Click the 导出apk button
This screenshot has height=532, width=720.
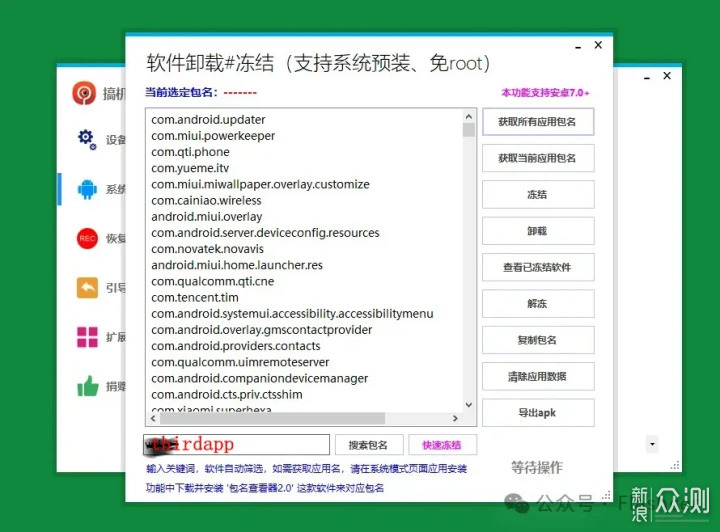tap(538, 413)
